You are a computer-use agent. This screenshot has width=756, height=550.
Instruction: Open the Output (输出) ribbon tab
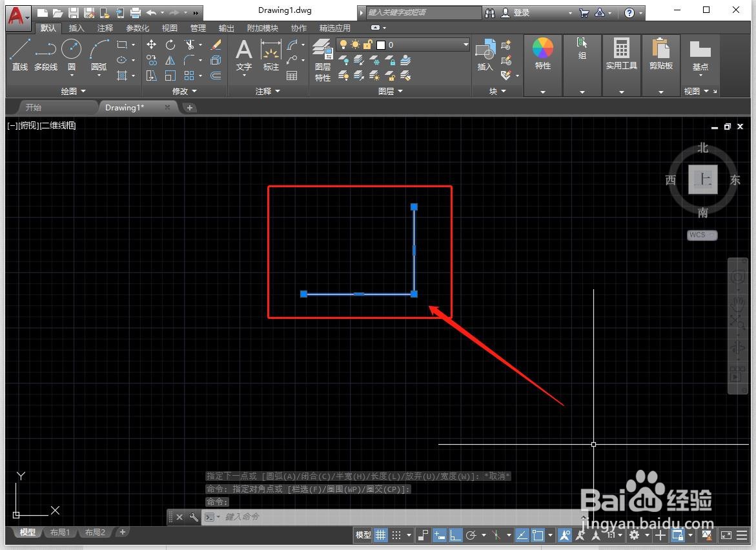[226, 28]
